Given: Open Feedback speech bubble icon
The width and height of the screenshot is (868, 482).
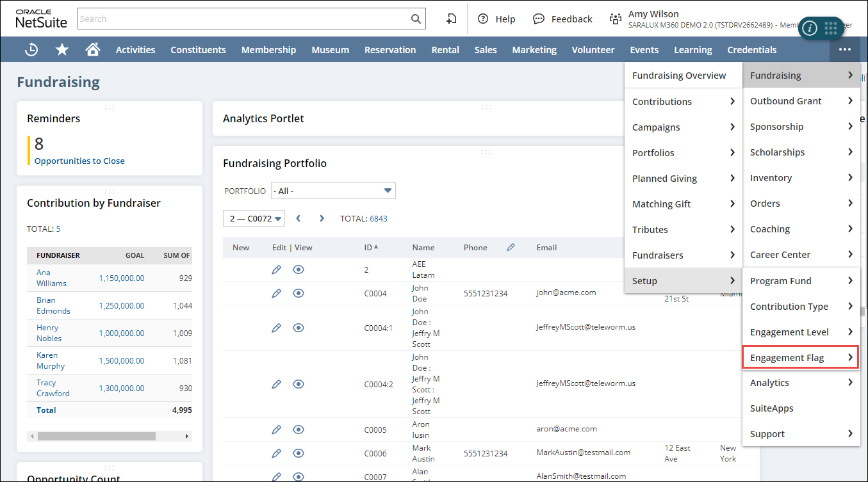Looking at the screenshot, I should [x=539, y=19].
